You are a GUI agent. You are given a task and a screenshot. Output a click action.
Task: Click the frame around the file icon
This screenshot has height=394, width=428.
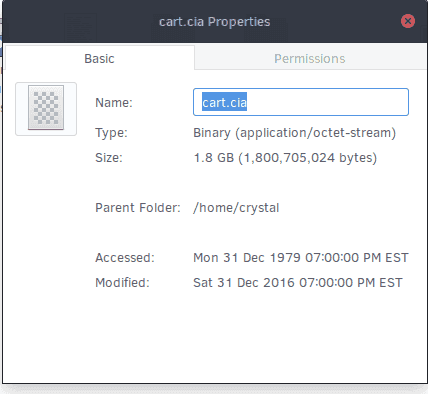pos(46,109)
